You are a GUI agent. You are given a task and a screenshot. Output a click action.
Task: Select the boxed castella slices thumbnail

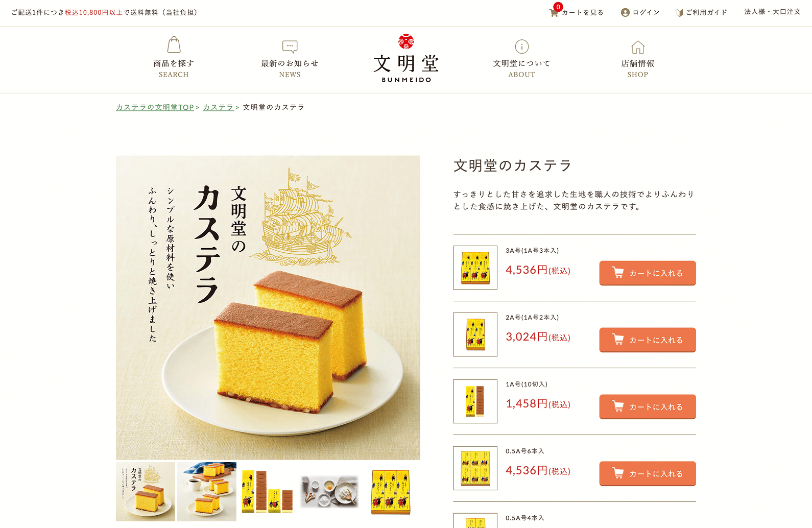point(268,492)
